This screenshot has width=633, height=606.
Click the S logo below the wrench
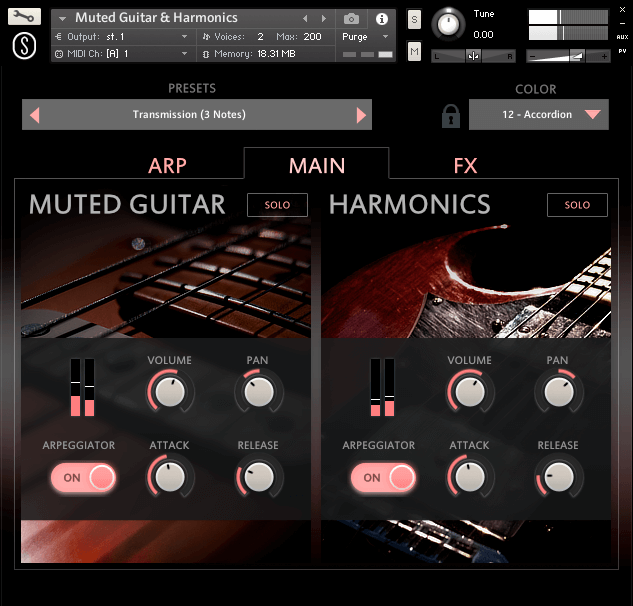(25, 47)
